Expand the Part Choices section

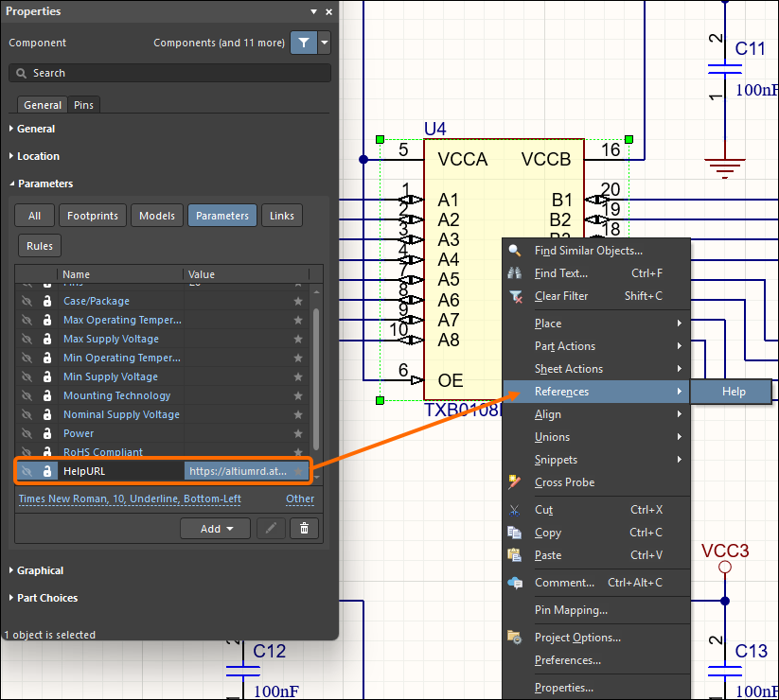[x=46, y=598]
